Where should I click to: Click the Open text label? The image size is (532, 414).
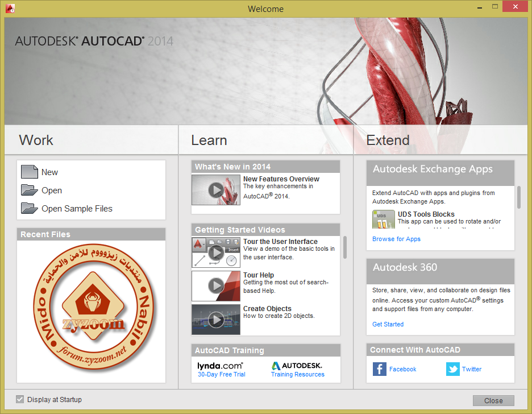[x=52, y=191]
